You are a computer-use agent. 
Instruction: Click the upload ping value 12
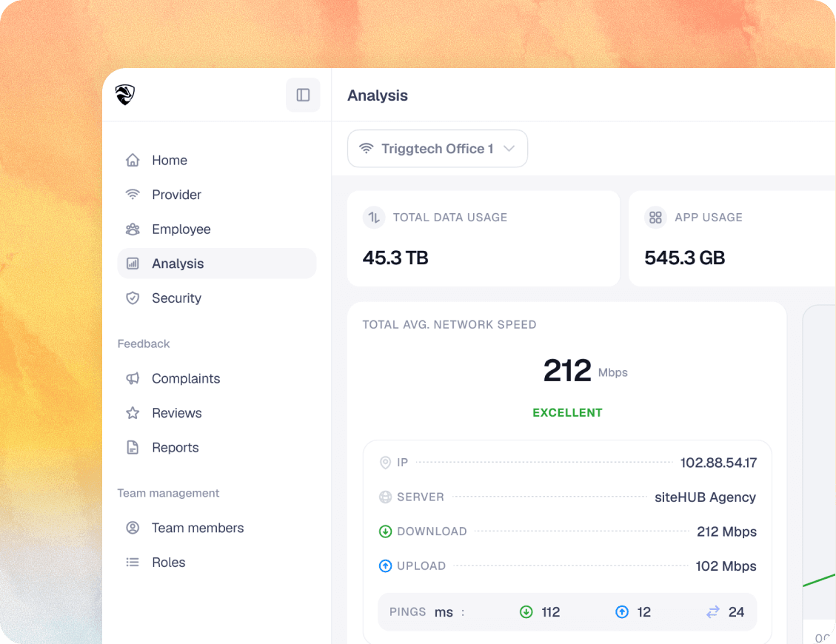(644, 612)
